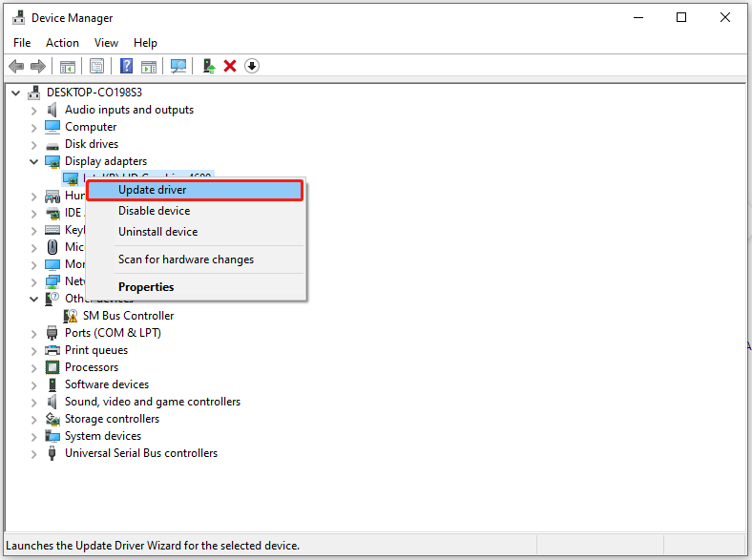Screen dimensions: 752x560
Task: Click the Keyboards category icon
Action: pos(52,230)
